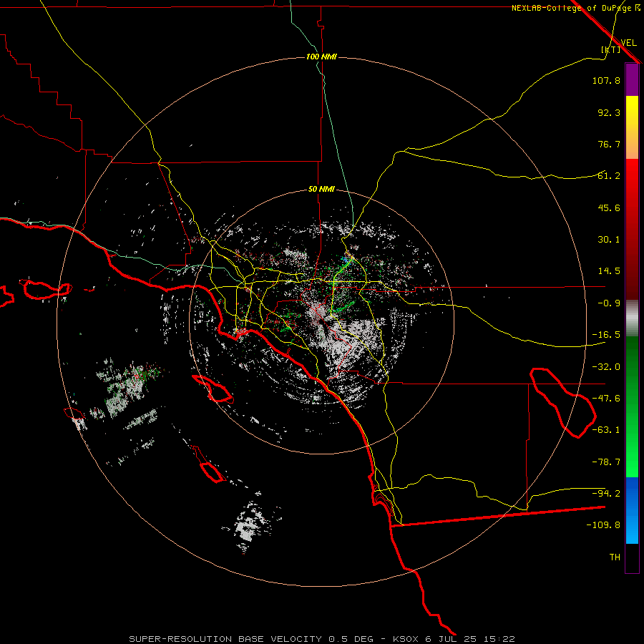Viewport: 644px width, 644px height.
Task: Select the -78.7 velocity scale value
Action: coord(606,462)
